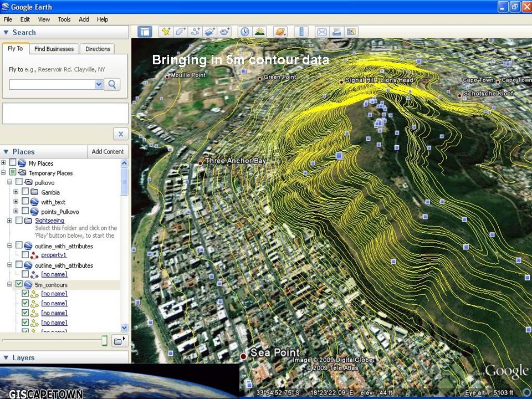The width and height of the screenshot is (532, 399).
Task: Click the Signal Hill / Lions Head placemark
Action: tap(342, 82)
